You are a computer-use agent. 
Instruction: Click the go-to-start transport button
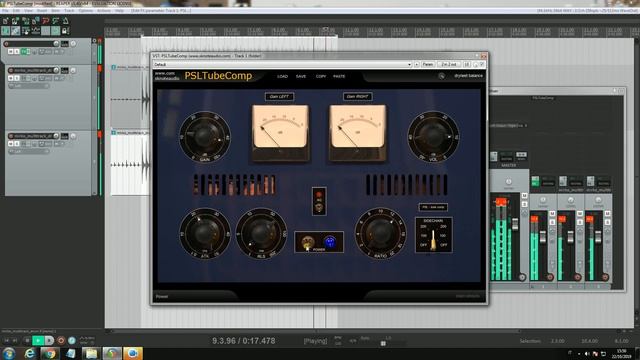(x=6, y=340)
